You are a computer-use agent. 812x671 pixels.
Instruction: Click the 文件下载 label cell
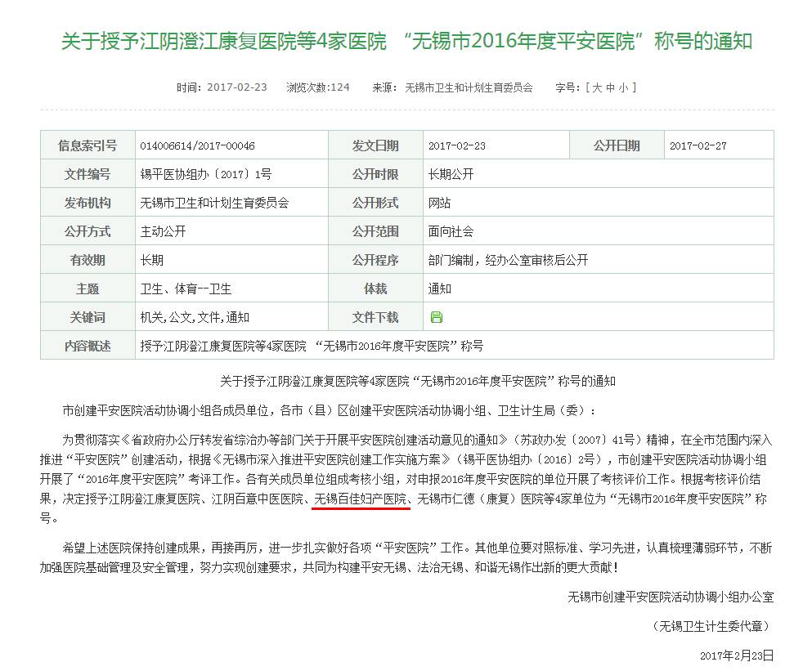tap(375, 317)
